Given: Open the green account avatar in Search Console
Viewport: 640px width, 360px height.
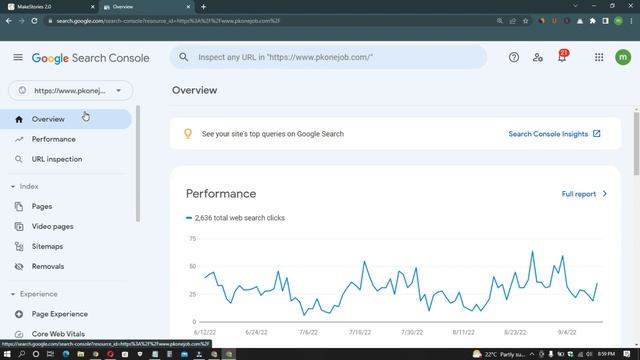Looking at the screenshot, I should (x=623, y=57).
